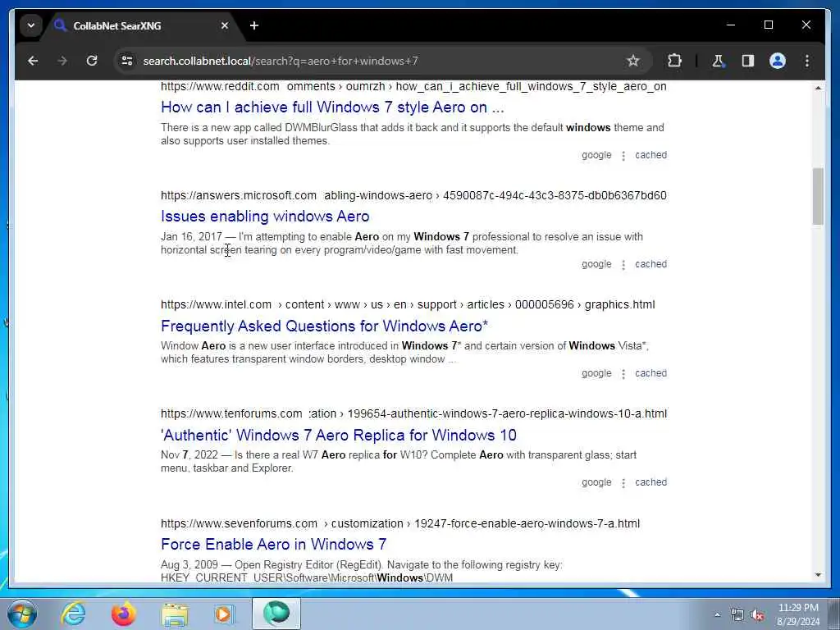This screenshot has height=630, width=840.
Task: Open Windows Explorer folder on taskbar
Action: click(x=175, y=614)
